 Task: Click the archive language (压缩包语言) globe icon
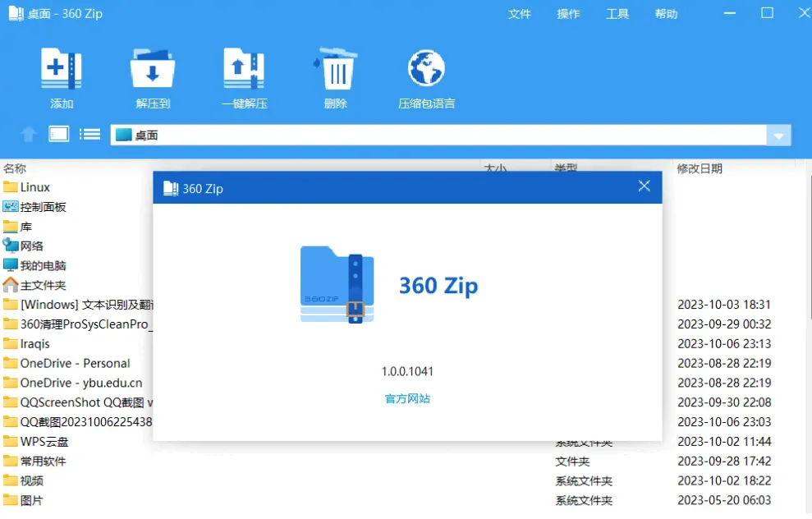coord(426,68)
